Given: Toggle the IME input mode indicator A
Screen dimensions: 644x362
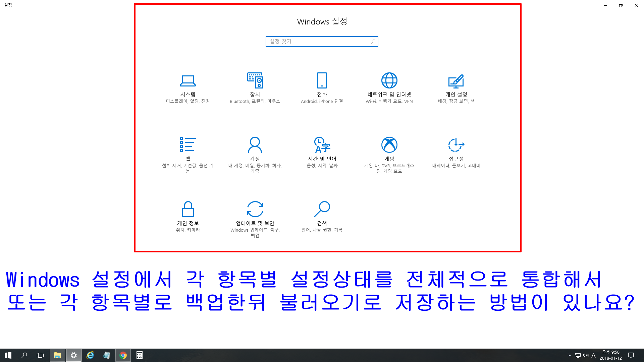Looking at the screenshot, I should (x=593, y=355).
